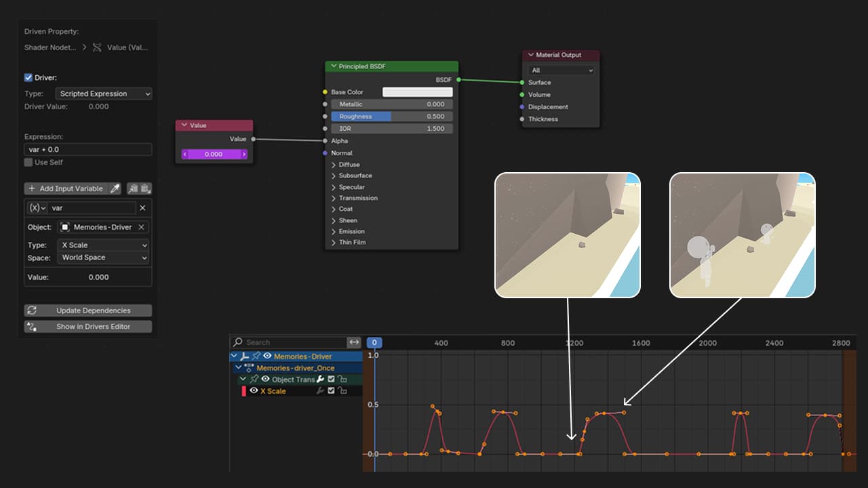Click the Roughness slider
The width and height of the screenshot is (868, 488).
tap(392, 117)
